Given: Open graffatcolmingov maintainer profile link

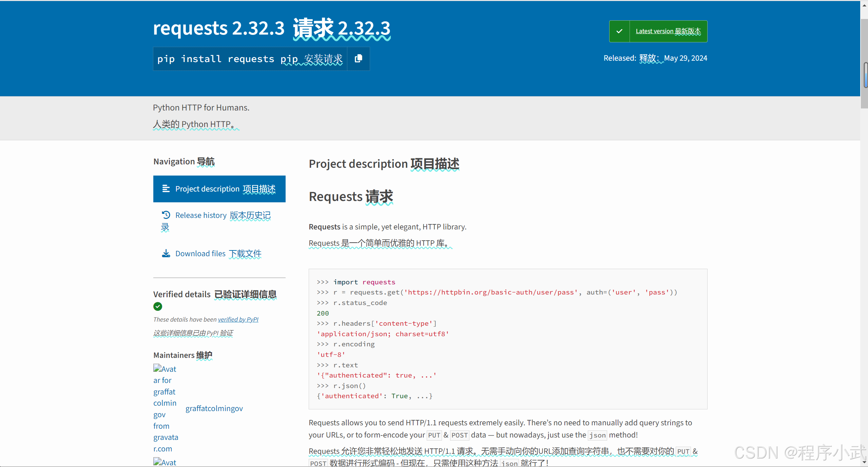Looking at the screenshot, I should (214, 408).
